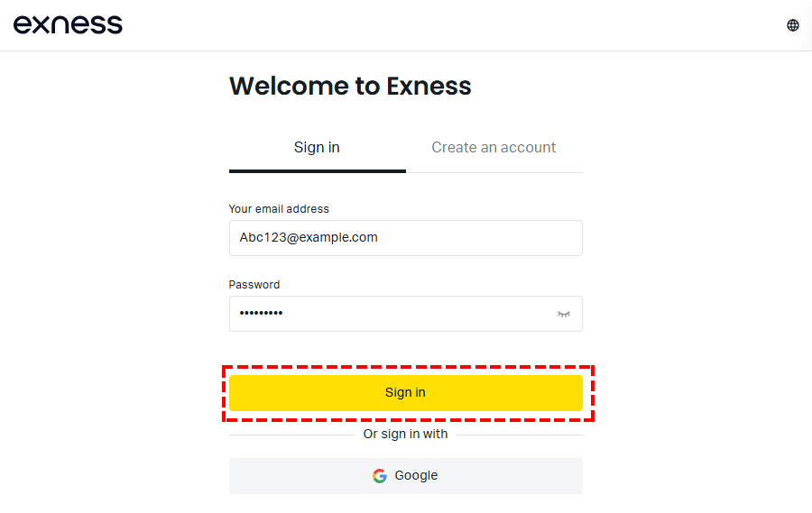Viewport: 812px width, 513px height.
Task: Place the cursor in the Abc123@example.com text
Action: (x=309, y=237)
